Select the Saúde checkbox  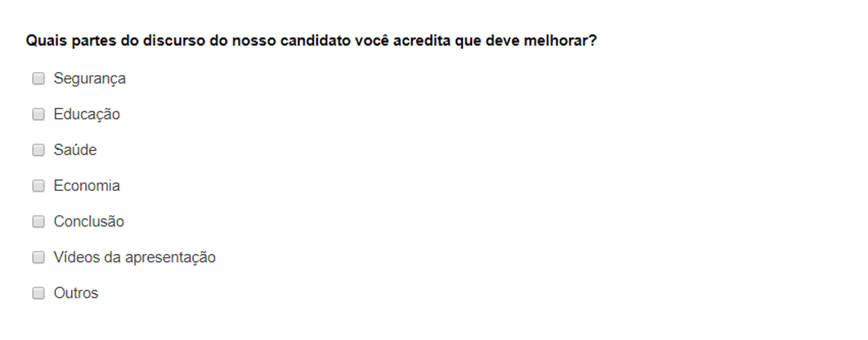click(39, 150)
